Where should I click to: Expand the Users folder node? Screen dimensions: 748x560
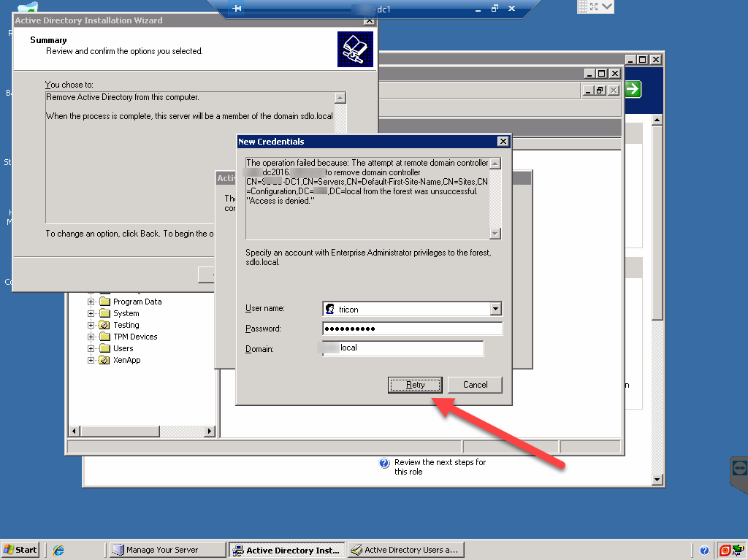(x=91, y=349)
